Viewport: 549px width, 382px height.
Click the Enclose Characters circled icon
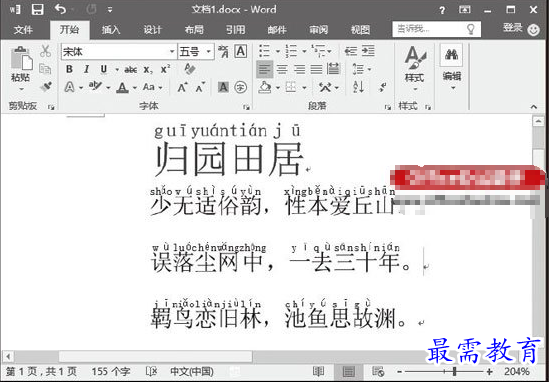(241, 87)
